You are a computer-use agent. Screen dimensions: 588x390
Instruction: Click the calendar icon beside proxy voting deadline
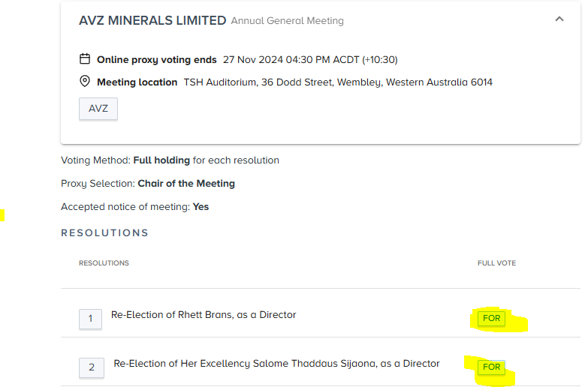[85, 58]
